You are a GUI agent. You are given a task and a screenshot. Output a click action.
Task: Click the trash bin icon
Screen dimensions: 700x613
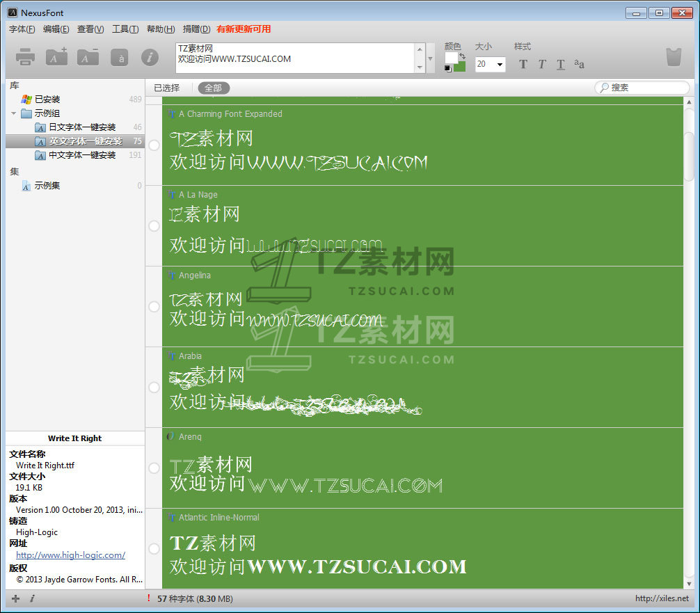coord(674,57)
